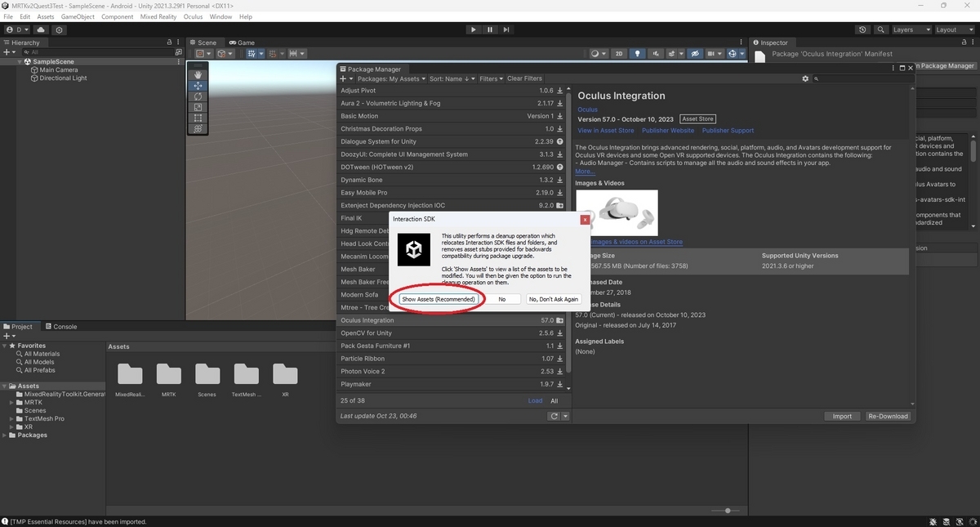Click download icon for Adjust Pivot
The height and width of the screenshot is (527, 980).
click(x=560, y=91)
